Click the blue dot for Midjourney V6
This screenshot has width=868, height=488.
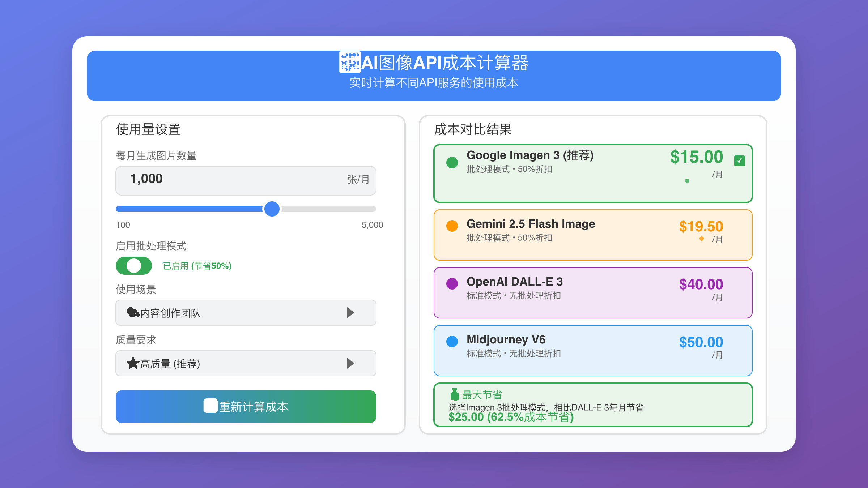[452, 342]
